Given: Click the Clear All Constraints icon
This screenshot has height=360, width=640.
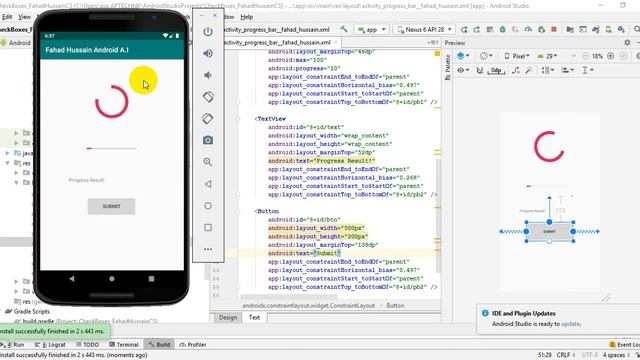Looking at the screenshot, I should [x=516, y=70].
